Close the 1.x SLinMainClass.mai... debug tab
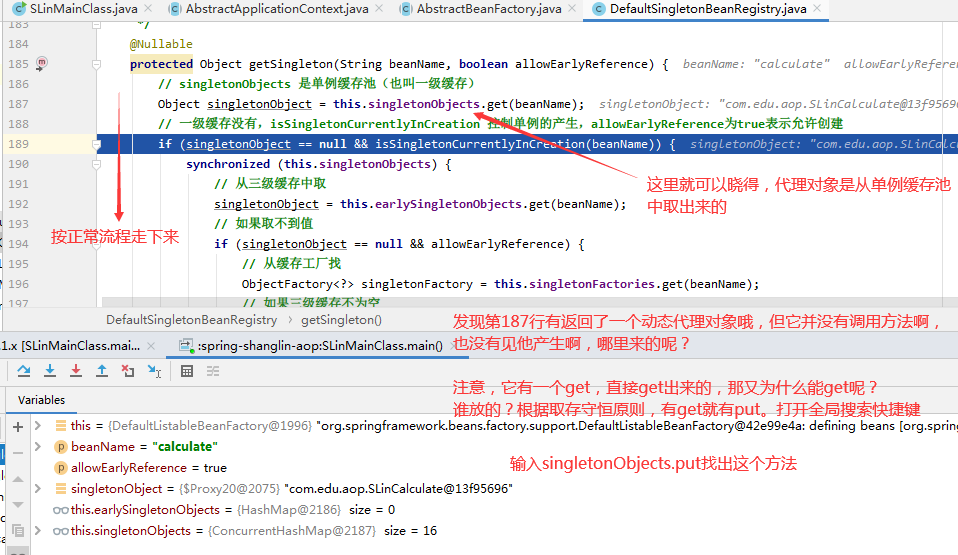 pyautogui.click(x=151, y=346)
